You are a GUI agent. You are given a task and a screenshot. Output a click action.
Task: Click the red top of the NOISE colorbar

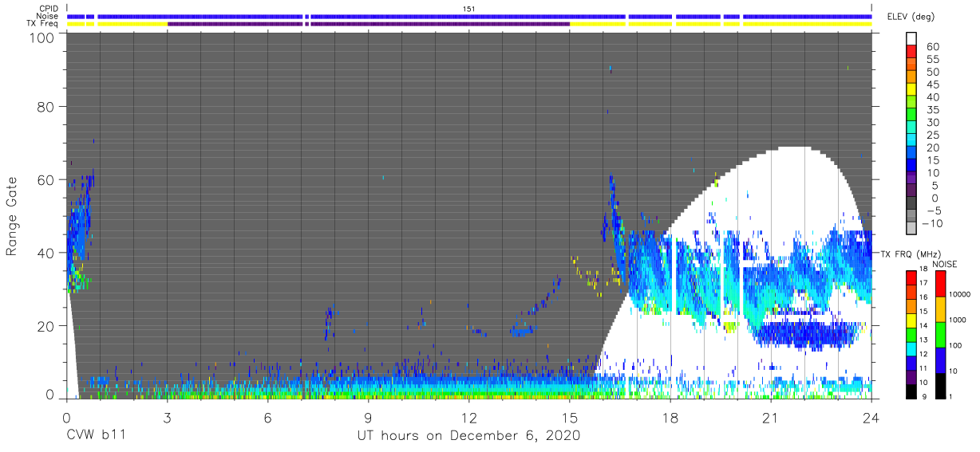click(x=940, y=284)
